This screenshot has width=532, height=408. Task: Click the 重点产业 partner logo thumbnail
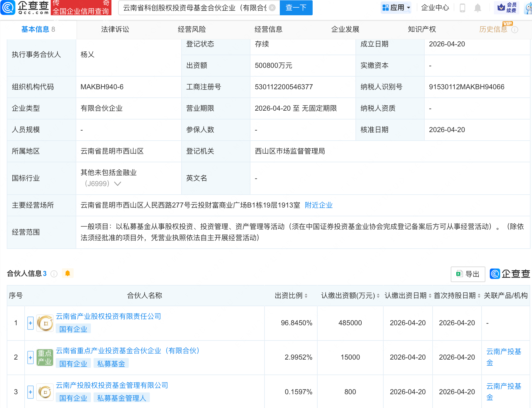click(45, 358)
